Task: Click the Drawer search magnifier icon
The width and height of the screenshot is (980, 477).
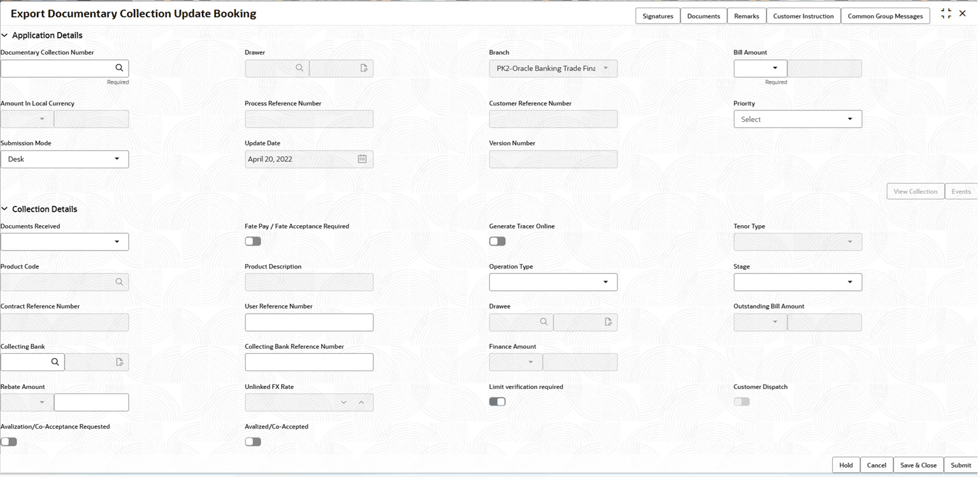Action: pyautogui.click(x=299, y=68)
